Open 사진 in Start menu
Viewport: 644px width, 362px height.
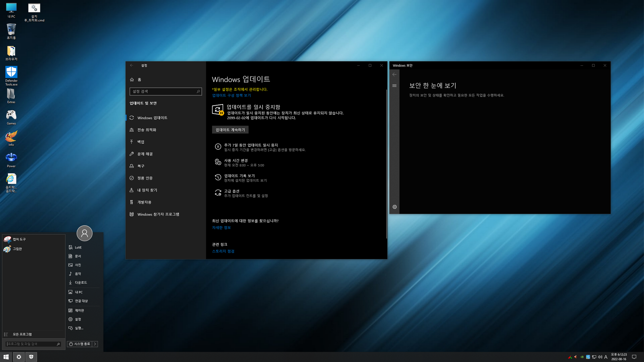84,265
